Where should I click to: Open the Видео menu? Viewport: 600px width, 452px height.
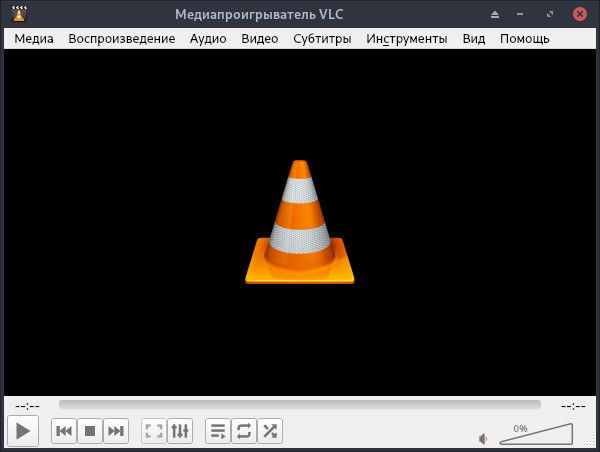pos(259,39)
